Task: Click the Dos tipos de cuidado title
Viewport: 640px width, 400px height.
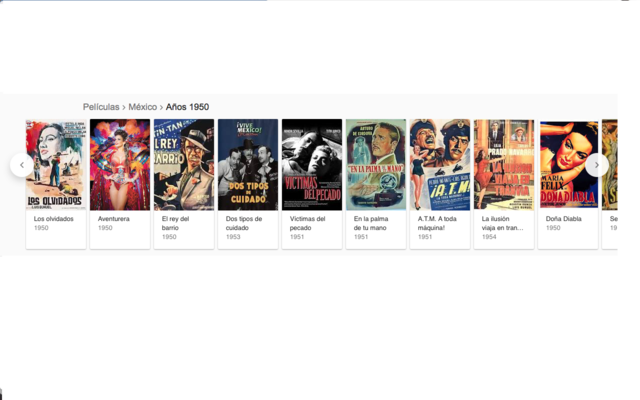Action: click(x=244, y=223)
